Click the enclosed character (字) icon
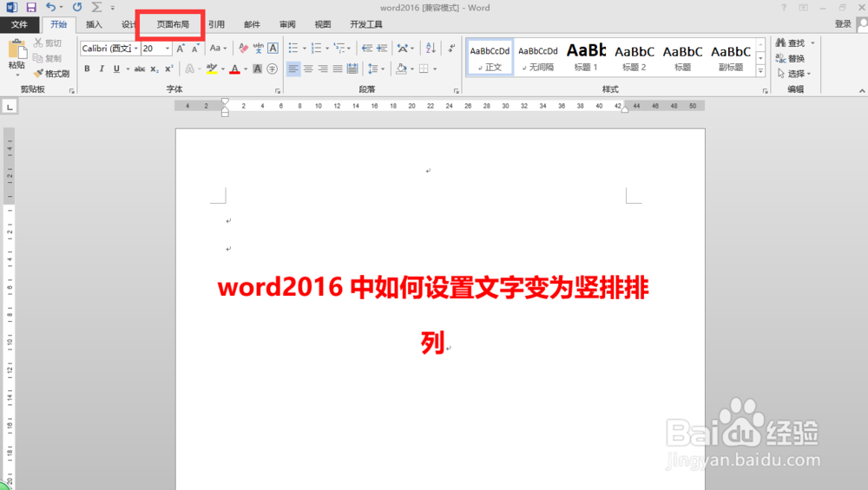The image size is (868, 490). [272, 69]
